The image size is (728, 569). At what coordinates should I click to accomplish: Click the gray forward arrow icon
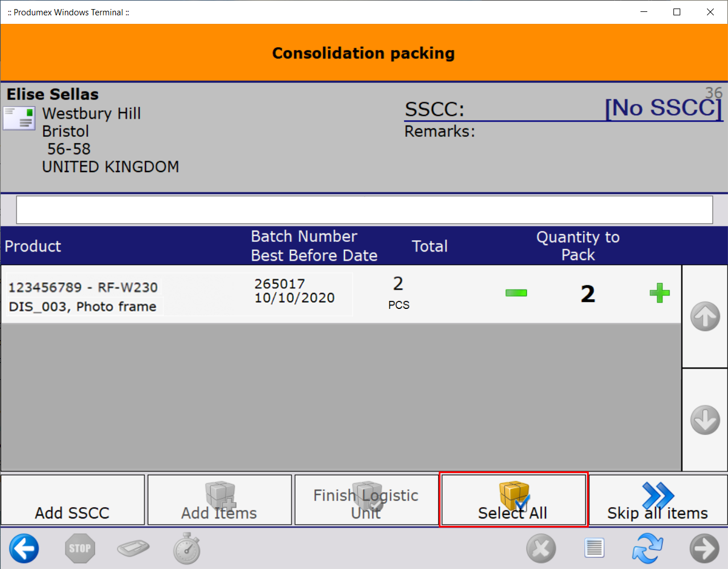(x=704, y=549)
